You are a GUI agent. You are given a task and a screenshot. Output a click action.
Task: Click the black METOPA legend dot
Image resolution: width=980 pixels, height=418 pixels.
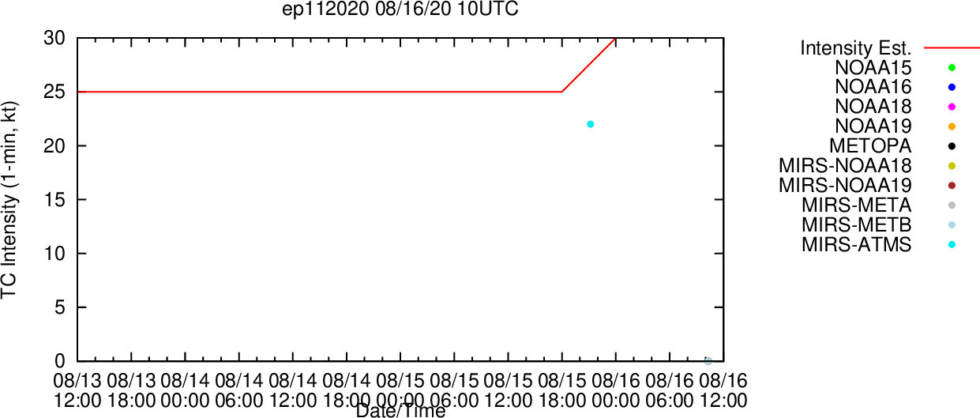952,146
